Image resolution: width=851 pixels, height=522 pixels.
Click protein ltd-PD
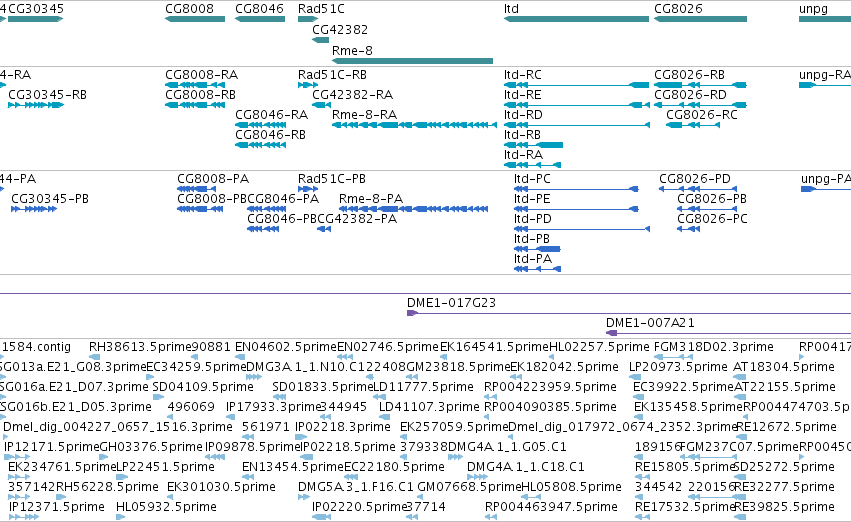point(582,229)
